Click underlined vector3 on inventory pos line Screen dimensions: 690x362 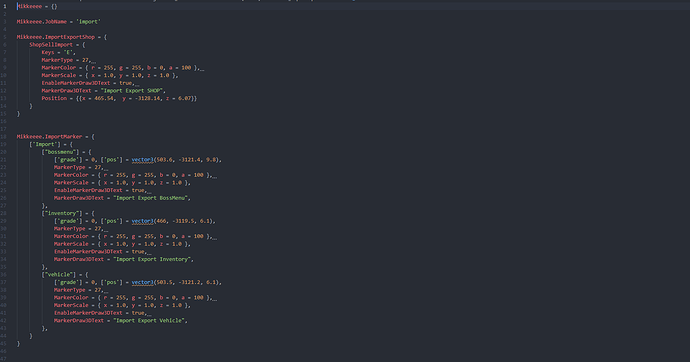[x=143, y=221]
